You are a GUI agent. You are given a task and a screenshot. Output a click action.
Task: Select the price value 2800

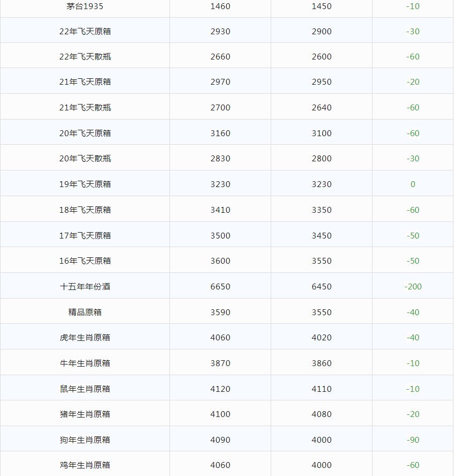point(322,159)
